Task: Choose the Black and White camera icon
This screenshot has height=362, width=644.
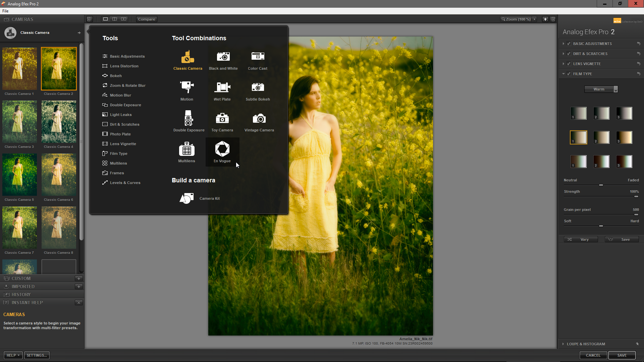Action: (223, 56)
